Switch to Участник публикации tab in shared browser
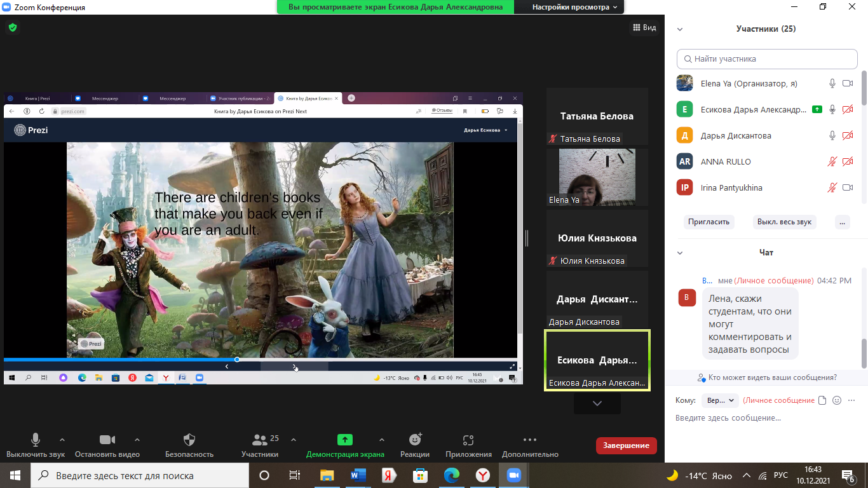 [x=240, y=98]
